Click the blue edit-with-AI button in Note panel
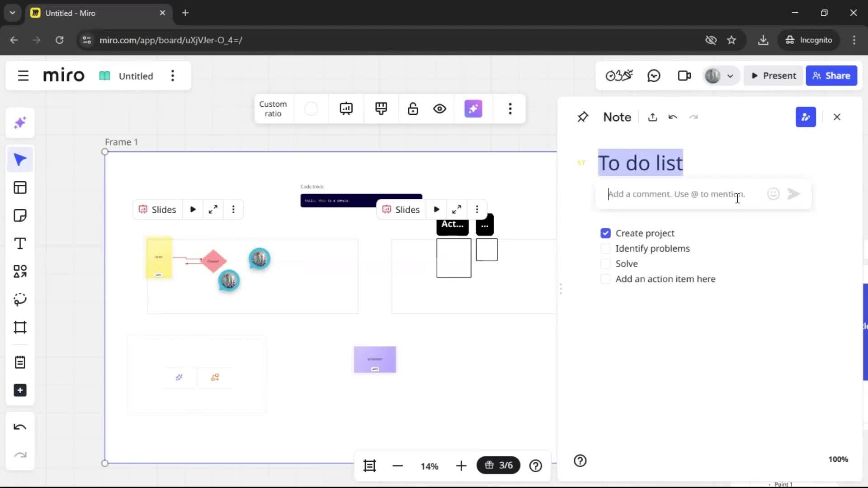868x488 pixels. [x=806, y=117]
